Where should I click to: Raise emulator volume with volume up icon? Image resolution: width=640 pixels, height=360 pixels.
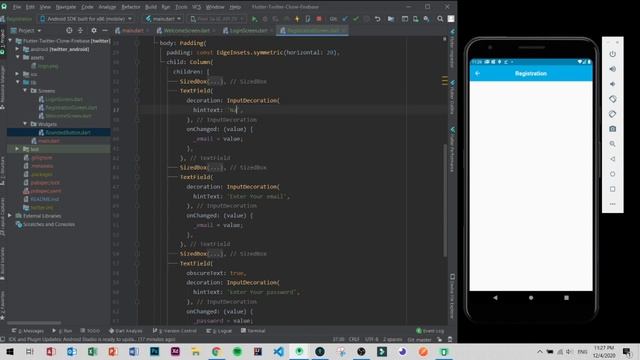tap(612, 69)
